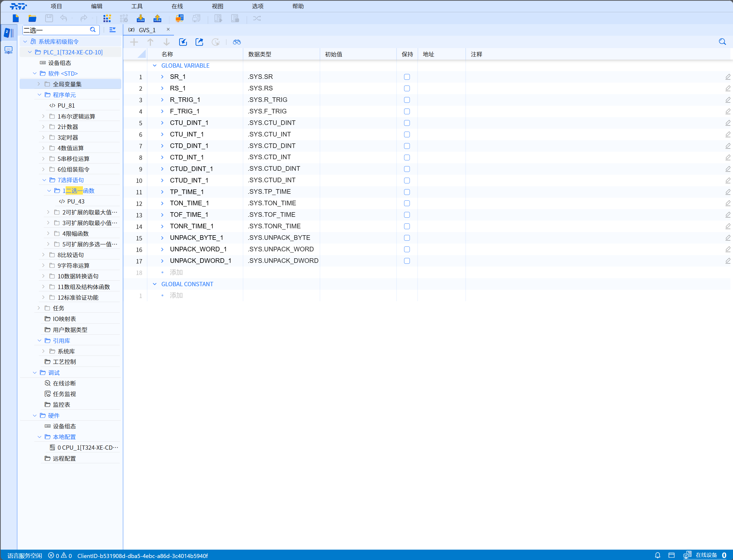Enable retain checkbox for UNPACK_DWORD_1
Screen dimensions: 733x560
[x=406, y=261]
